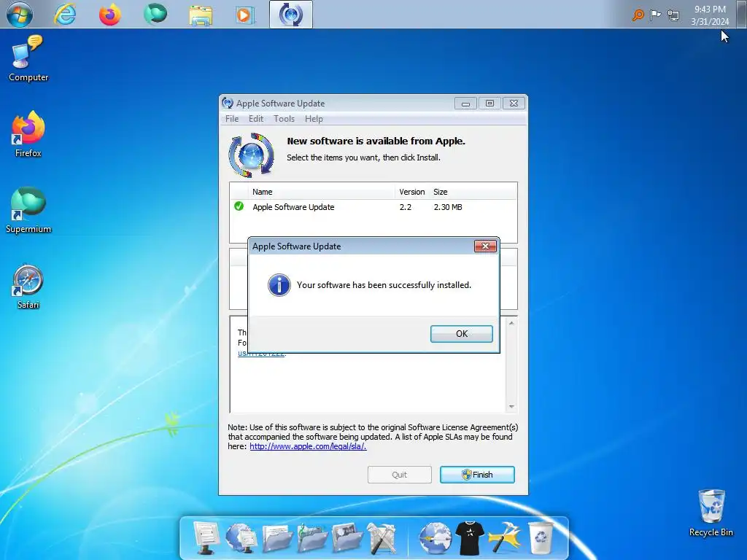Launch Internet Explorer from the taskbar
The image size is (747, 560).
(65, 15)
